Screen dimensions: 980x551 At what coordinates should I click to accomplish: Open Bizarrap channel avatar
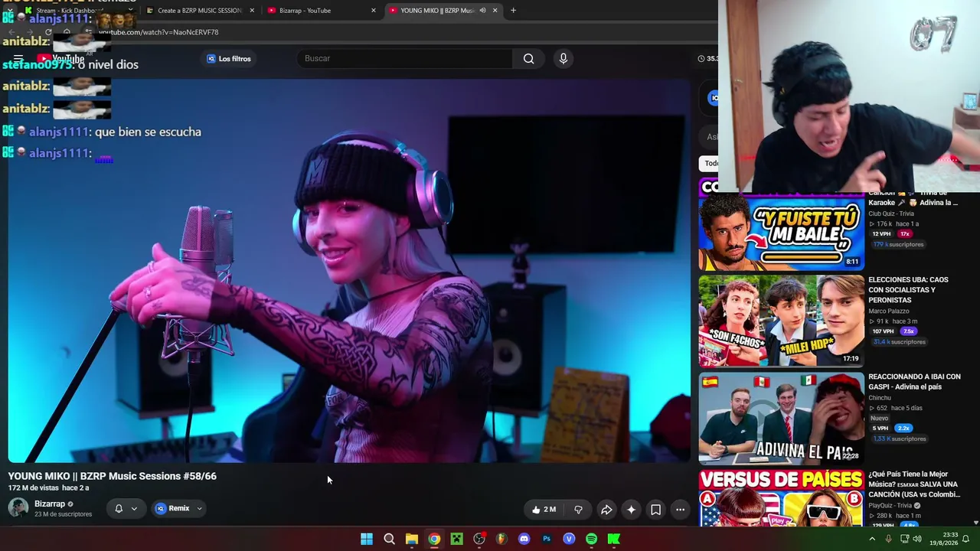click(x=18, y=508)
